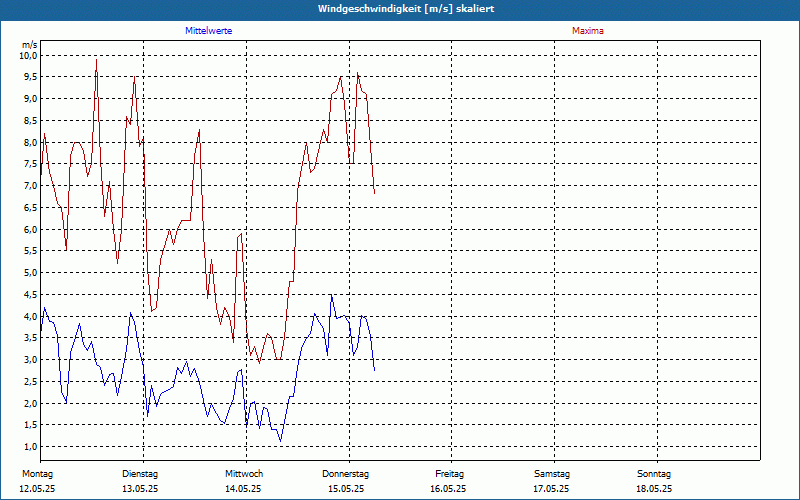Viewport: 800px width, 500px height.
Task: Click the '2,5' y-axis value
Action: pyautogui.click(x=31, y=382)
